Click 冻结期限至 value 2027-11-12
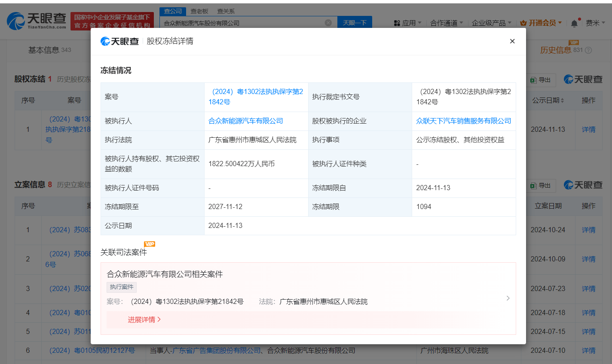Viewport: 612px width, 364px height. (x=225, y=207)
